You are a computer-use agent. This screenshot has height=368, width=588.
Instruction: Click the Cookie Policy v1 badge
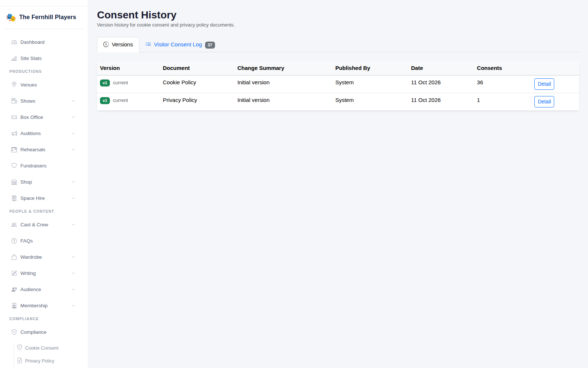coord(105,83)
